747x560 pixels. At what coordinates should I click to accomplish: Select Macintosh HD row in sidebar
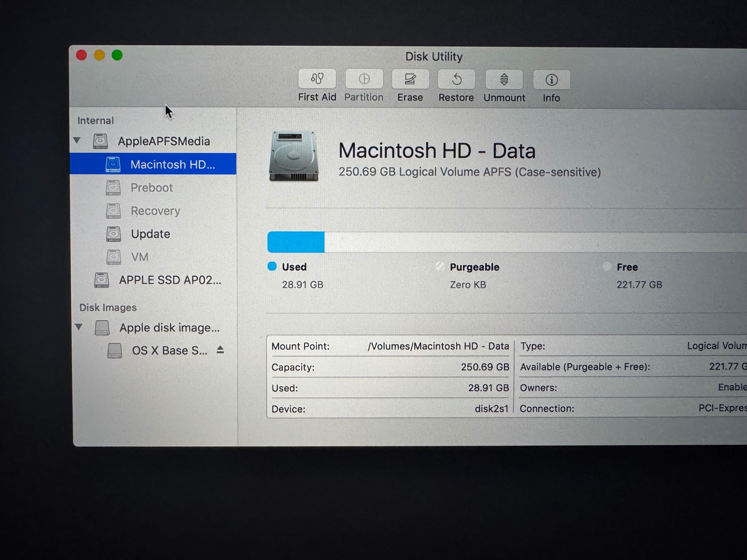(153, 164)
